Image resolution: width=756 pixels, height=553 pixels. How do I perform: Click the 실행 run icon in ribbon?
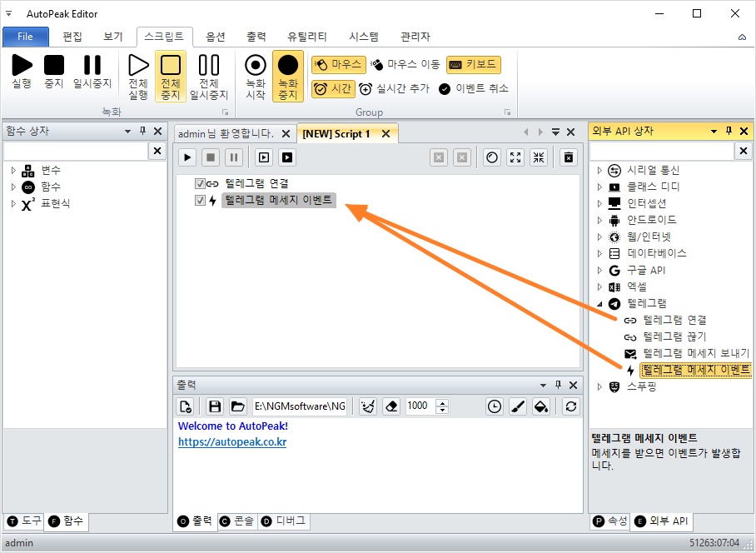[22, 72]
